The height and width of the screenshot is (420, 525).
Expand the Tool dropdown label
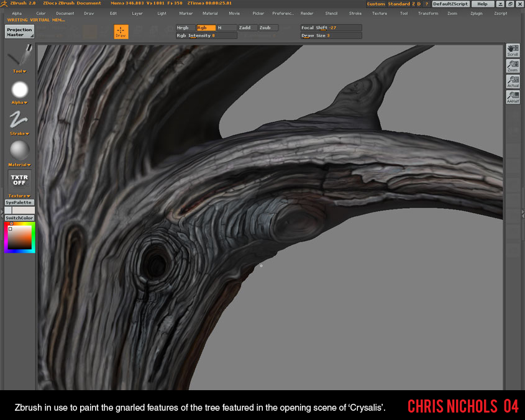(x=19, y=71)
